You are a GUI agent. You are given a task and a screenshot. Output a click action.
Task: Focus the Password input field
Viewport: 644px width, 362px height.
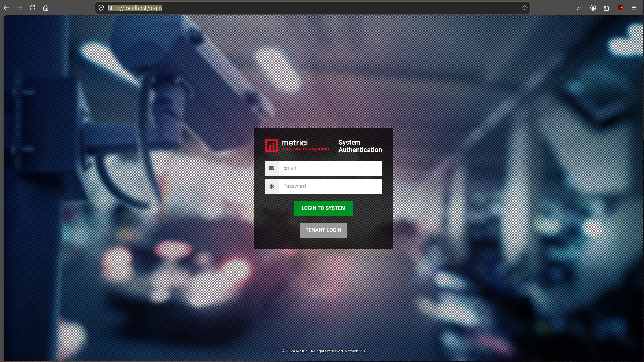coord(330,186)
